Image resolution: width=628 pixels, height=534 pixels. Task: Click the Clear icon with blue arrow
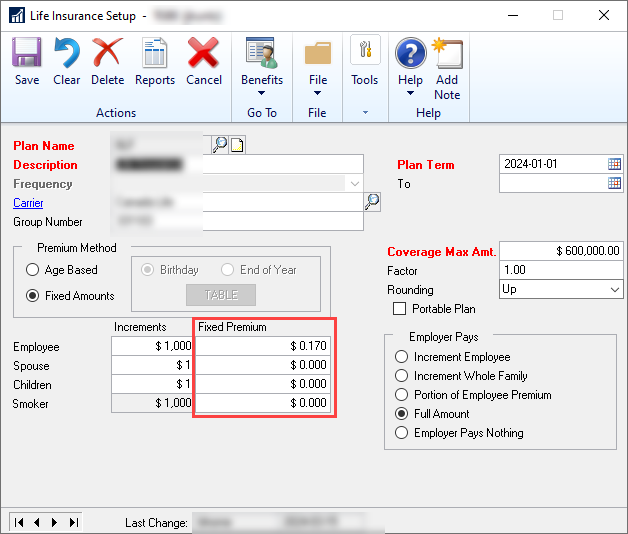pyautogui.click(x=67, y=61)
